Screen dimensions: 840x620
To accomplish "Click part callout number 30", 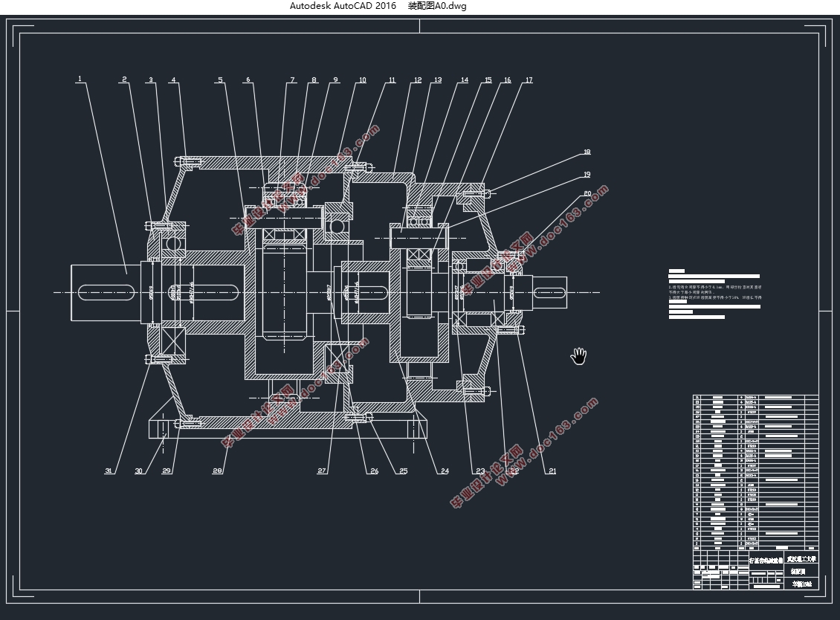I will coord(139,471).
